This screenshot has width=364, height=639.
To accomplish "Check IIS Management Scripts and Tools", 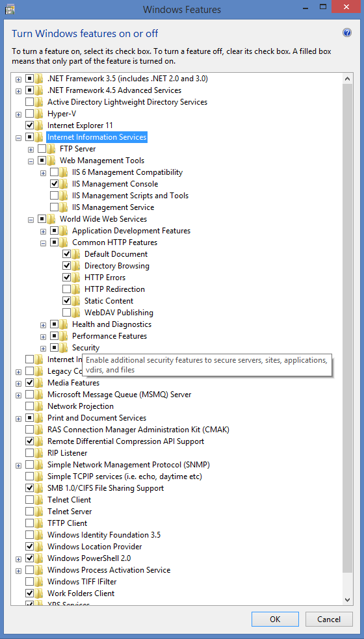I will coord(54,196).
